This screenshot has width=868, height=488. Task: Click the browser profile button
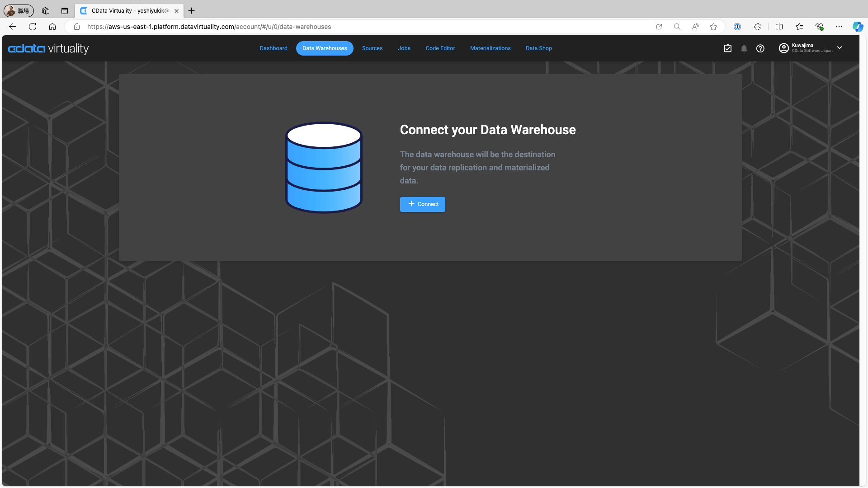[x=19, y=10]
